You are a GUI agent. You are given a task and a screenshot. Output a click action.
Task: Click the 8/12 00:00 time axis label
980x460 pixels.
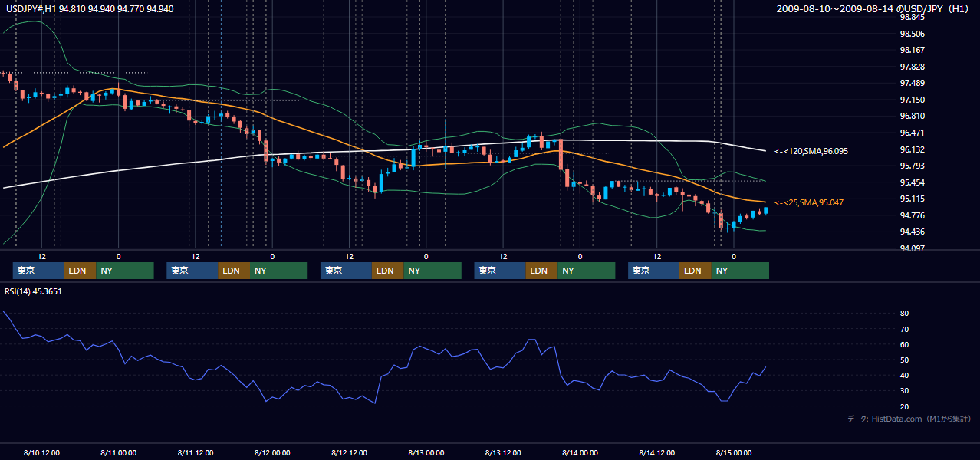click(x=272, y=452)
